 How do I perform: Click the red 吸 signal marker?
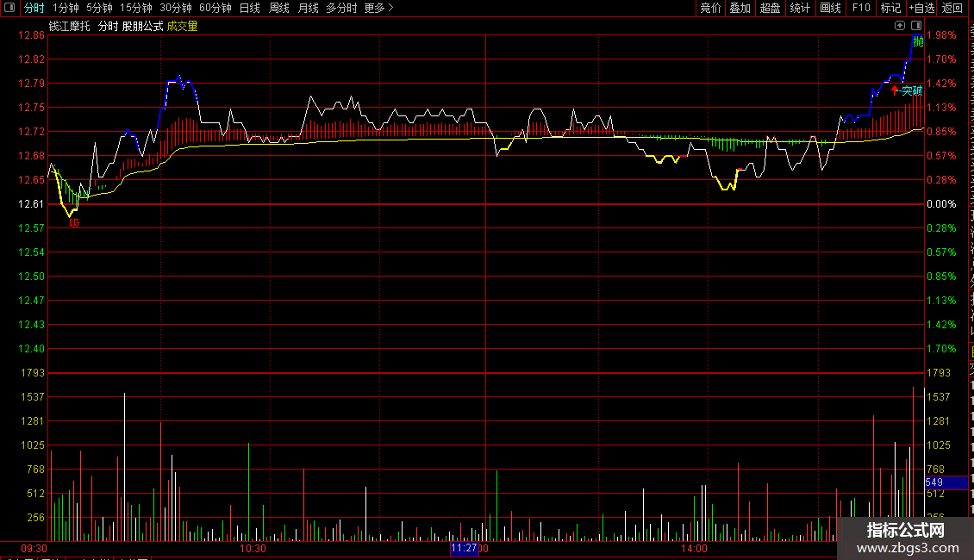[x=74, y=223]
